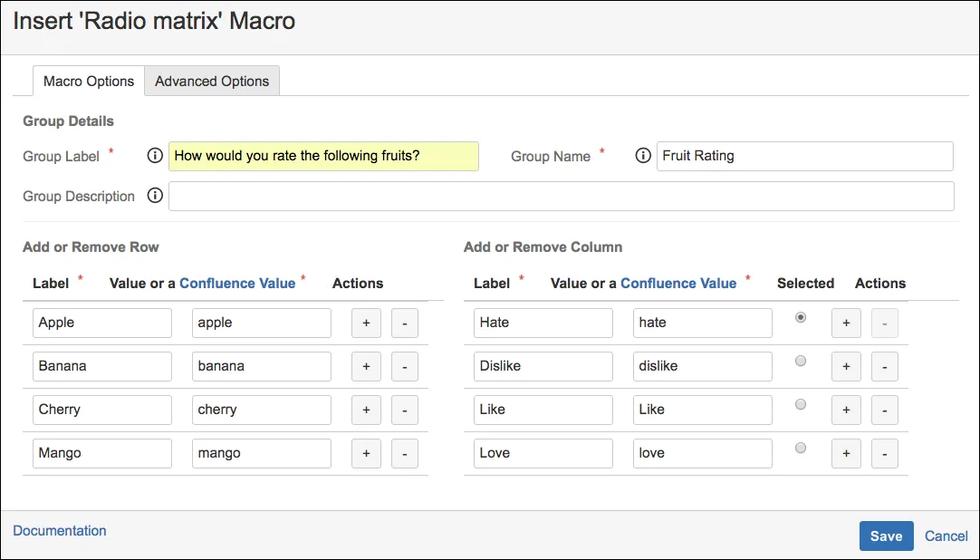Click the info icon beside Group Label
The image size is (980, 560).
click(x=155, y=156)
